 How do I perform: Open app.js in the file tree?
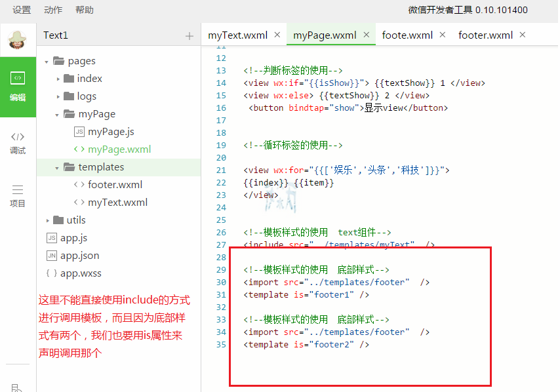[73, 238]
